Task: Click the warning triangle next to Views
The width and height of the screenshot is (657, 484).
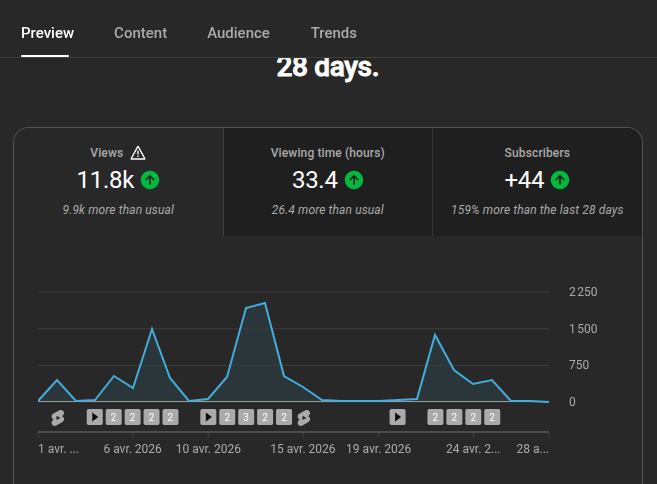Action: click(x=138, y=153)
